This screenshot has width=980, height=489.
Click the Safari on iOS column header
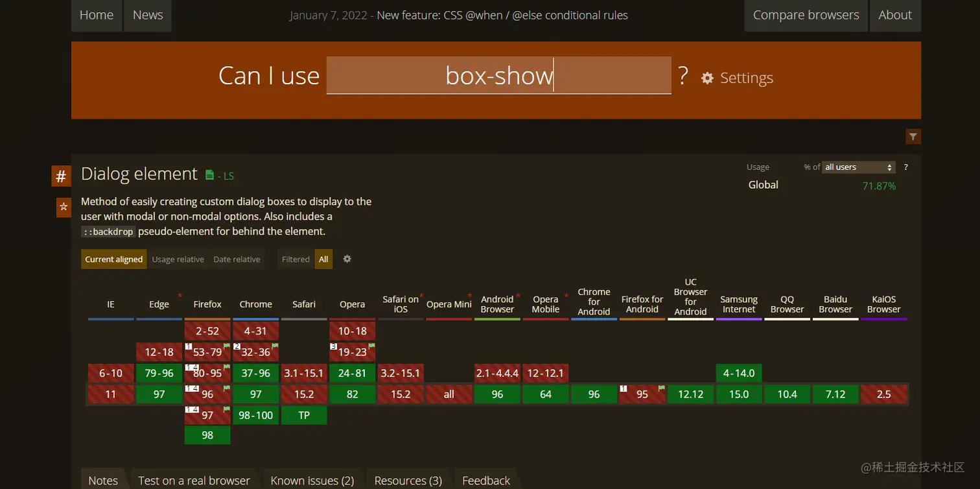pos(401,304)
